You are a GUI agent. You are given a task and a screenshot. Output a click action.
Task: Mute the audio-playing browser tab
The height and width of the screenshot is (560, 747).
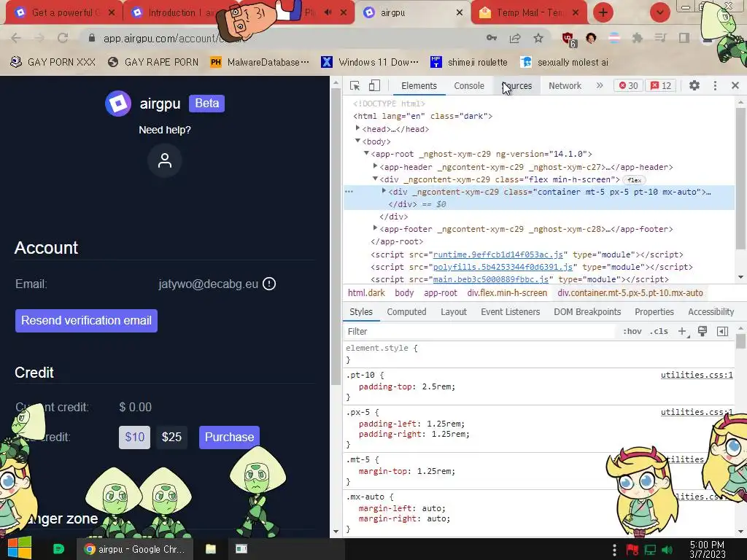point(328,12)
